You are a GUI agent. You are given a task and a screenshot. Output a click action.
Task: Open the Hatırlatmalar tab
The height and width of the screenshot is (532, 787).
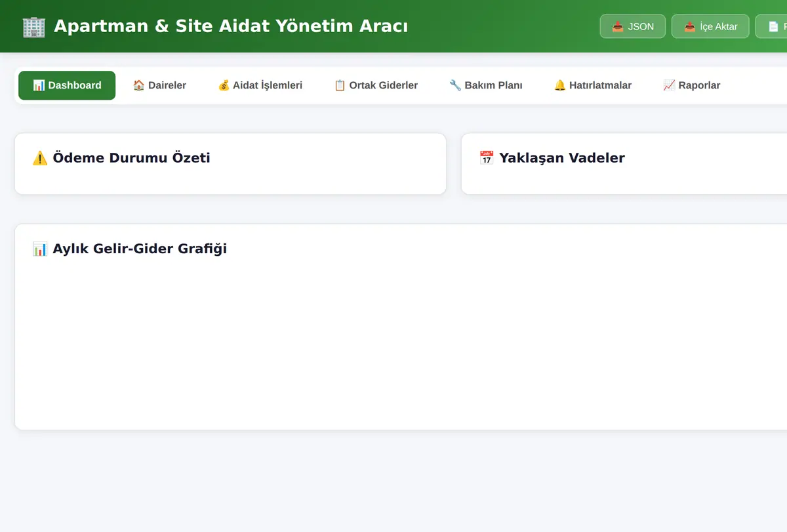pyautogui.click(x=593, y=85)
